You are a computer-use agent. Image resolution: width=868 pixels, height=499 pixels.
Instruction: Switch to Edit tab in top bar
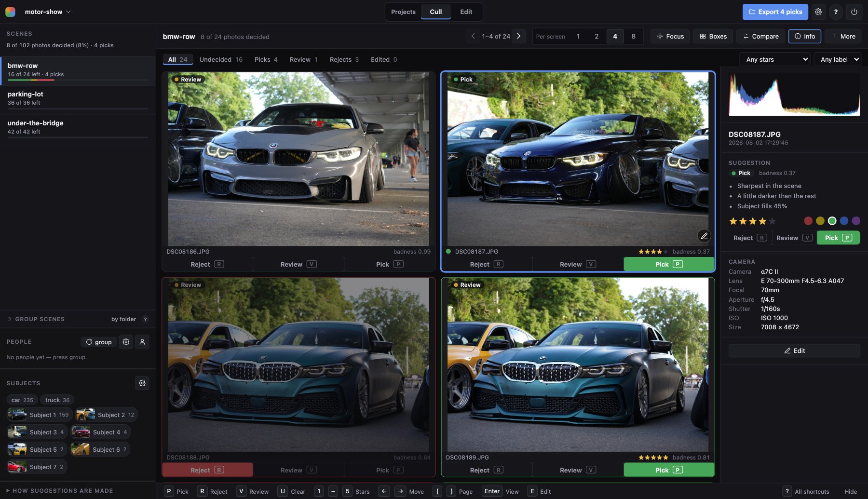(466, 12)
